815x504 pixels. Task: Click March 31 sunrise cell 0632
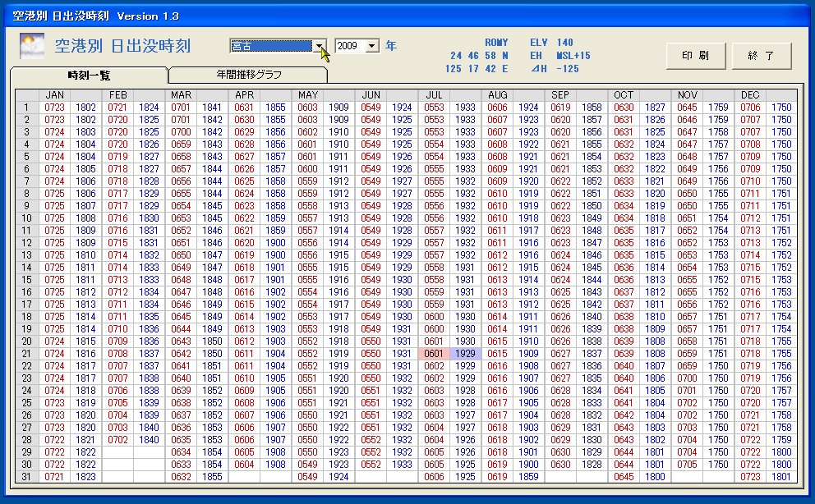(x=181, y=476)
